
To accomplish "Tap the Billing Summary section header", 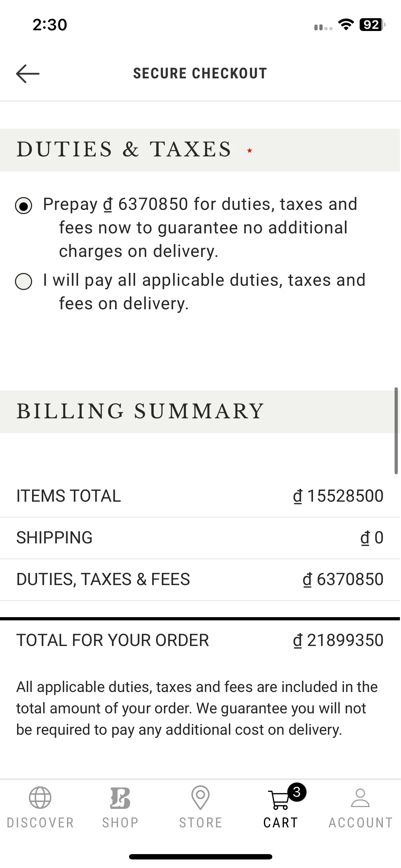I will 200,412.
